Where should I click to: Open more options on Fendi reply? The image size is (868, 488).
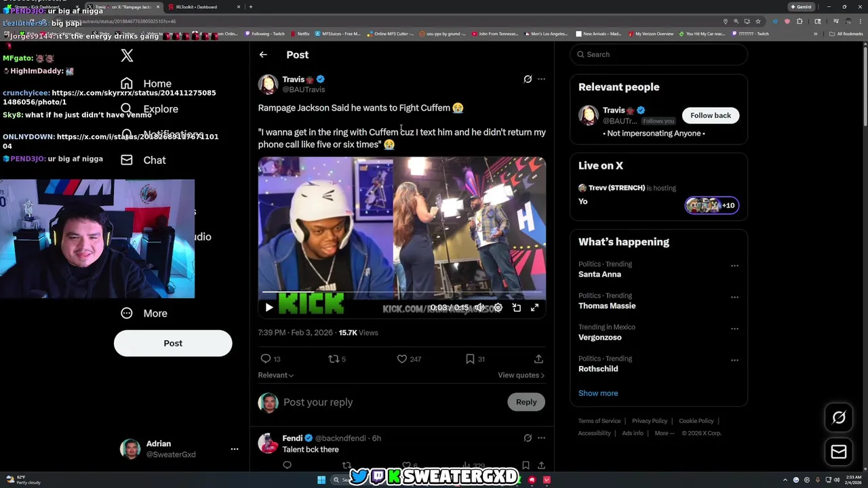tap(541, 438)
